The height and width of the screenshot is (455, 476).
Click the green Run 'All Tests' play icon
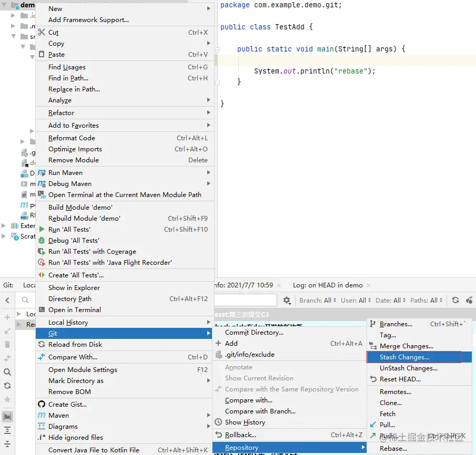(42, 229)
